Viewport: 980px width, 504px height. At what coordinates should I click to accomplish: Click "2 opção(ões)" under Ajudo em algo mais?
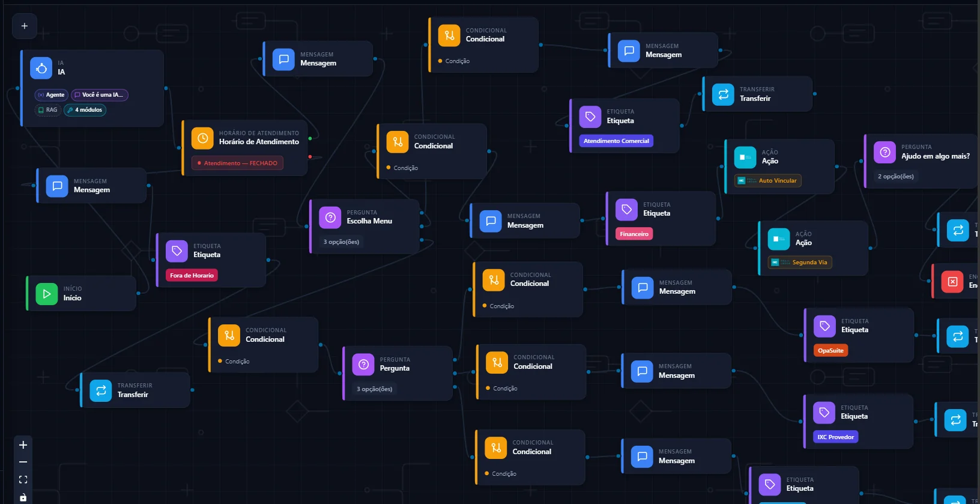(895, 177)
